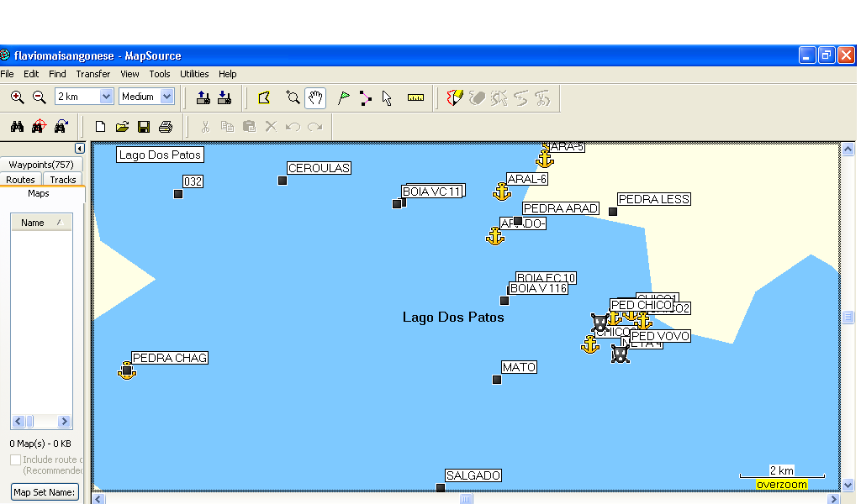Choose the Route tool
861x504 pixels.
coord(365,97)
